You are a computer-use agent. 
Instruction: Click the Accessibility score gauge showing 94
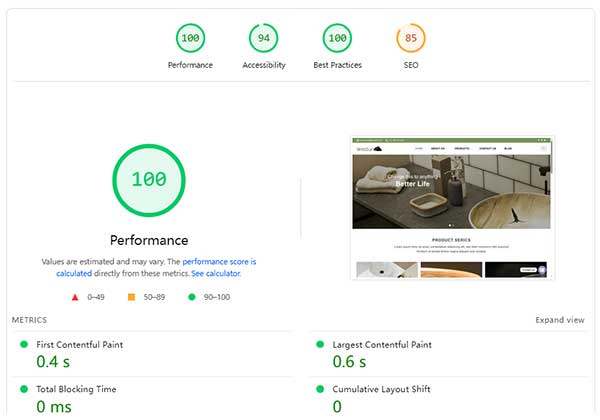tap(264, 39)
